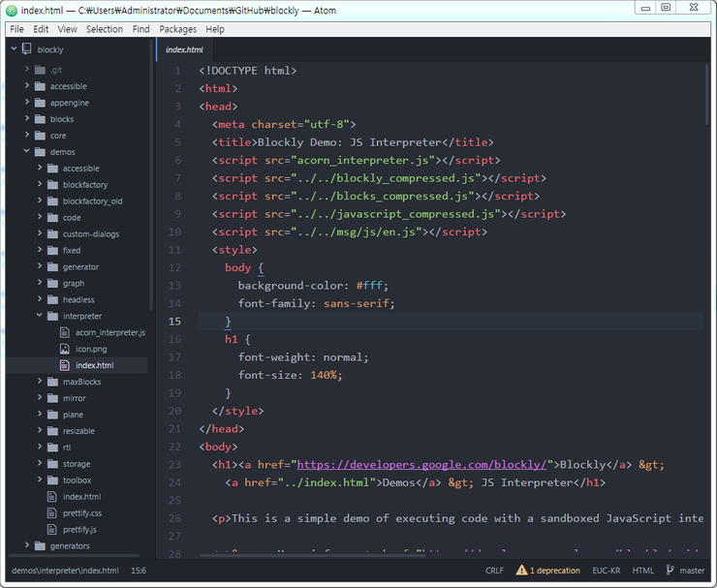Image resolution: width=717 pixels, height=588 pixels.
Task: Click the prettify.css file icon
Action: 53,513
